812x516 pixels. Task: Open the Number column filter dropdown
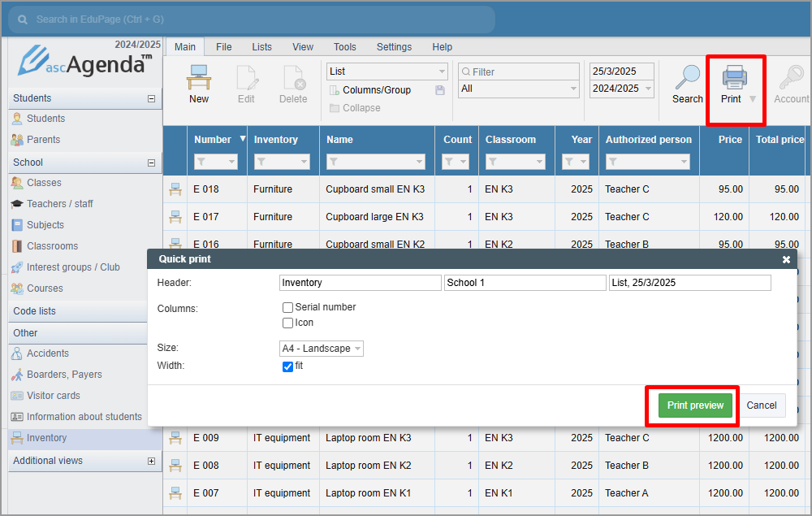point(216,162)
